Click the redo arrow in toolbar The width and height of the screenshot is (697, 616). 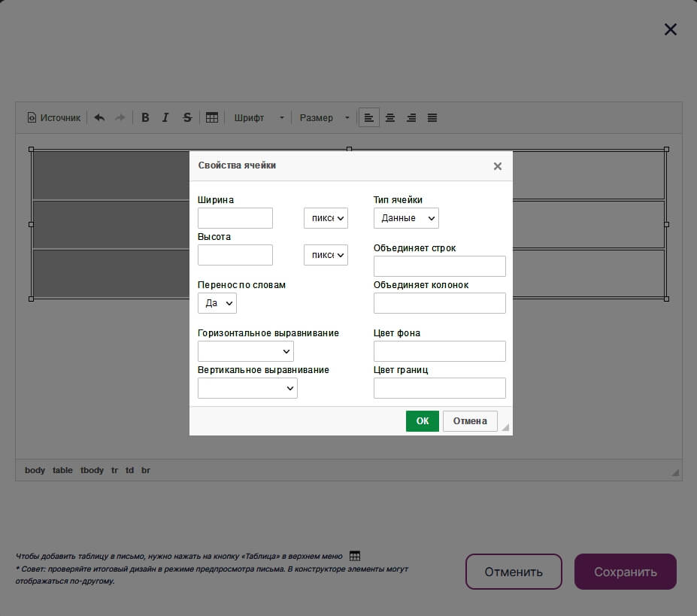coord(120,118)
